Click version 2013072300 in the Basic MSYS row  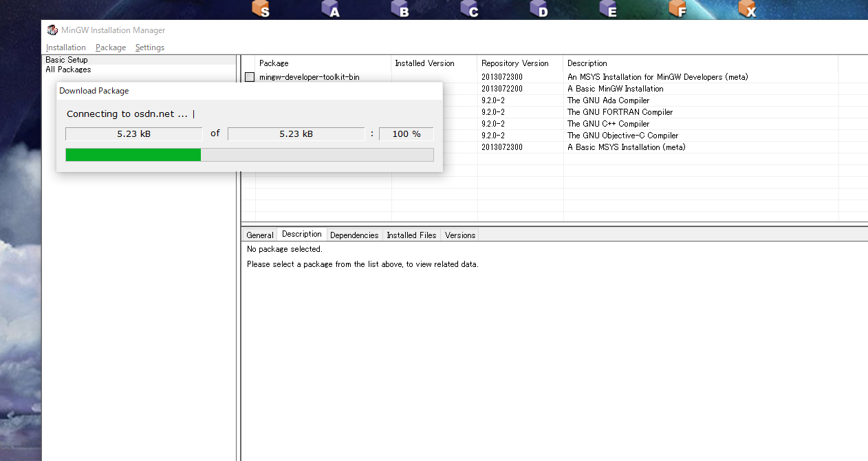coord(502,147)
